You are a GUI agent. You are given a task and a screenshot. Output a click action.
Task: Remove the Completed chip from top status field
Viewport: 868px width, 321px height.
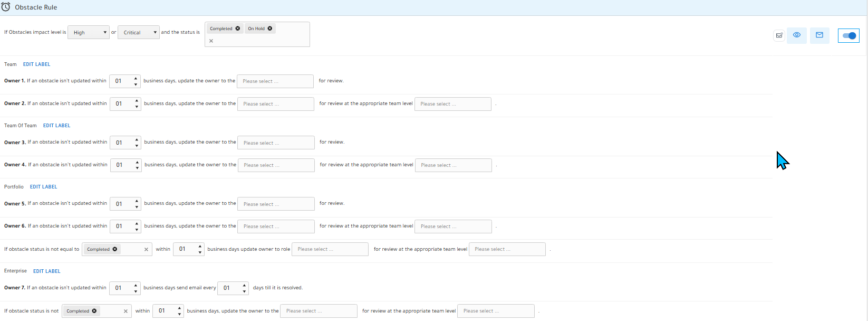(238, 29)
